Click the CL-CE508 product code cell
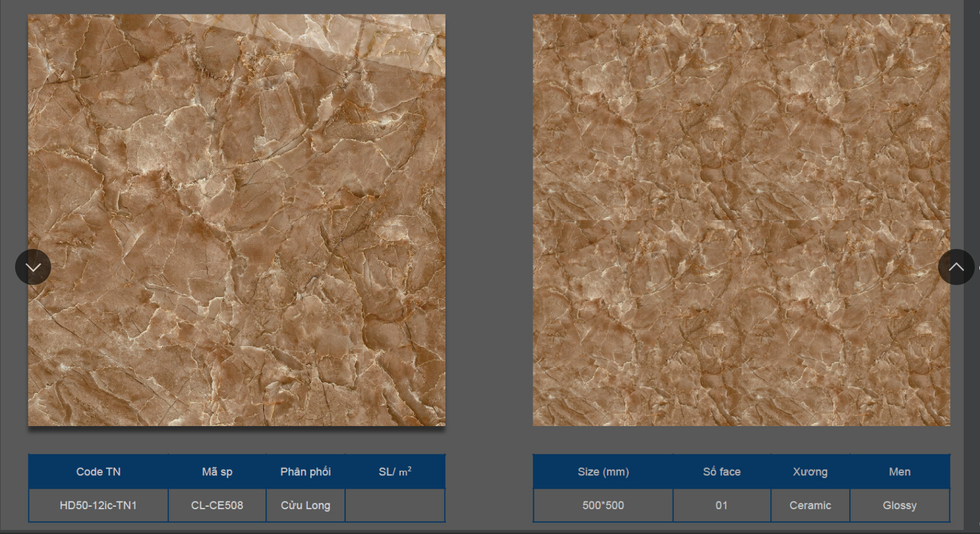Viewport: 980px width, 534px height. coord(217,505)
